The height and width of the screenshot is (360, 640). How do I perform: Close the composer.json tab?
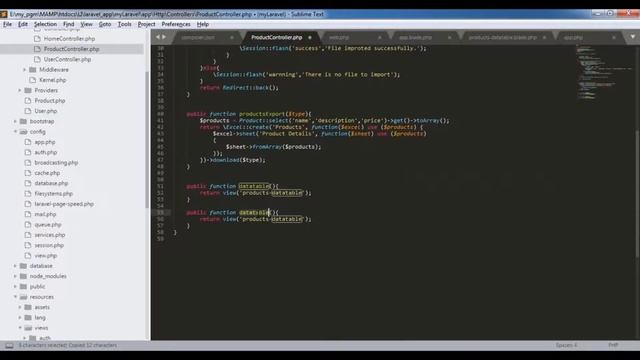232,38
